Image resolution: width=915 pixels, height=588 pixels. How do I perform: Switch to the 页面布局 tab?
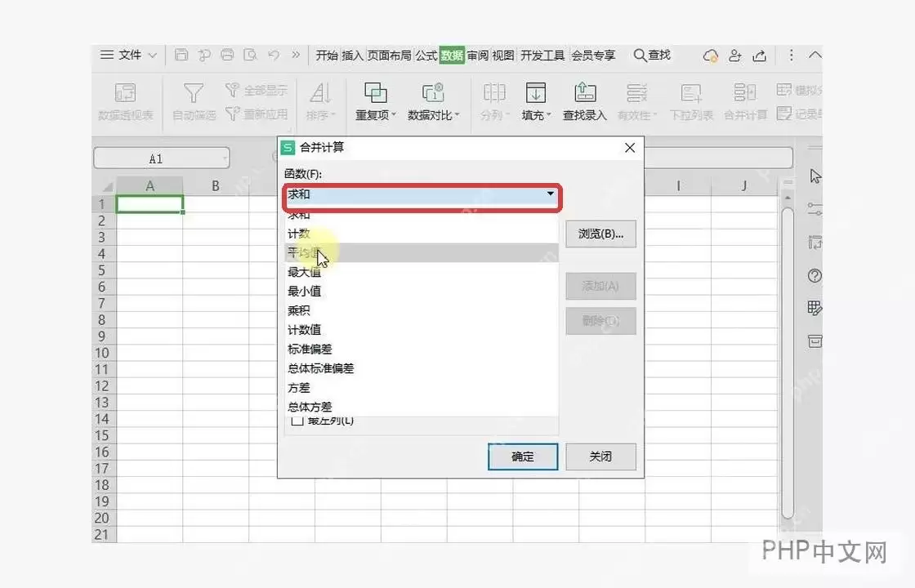pos(389,56)
